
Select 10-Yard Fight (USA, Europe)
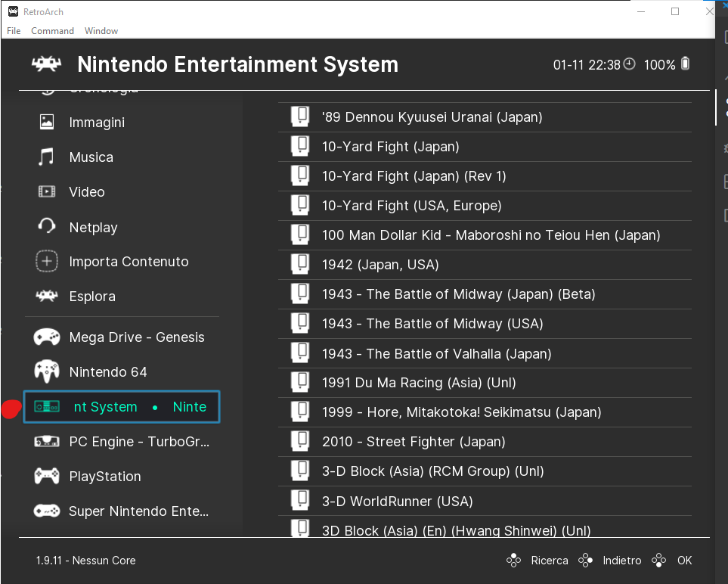485,206
